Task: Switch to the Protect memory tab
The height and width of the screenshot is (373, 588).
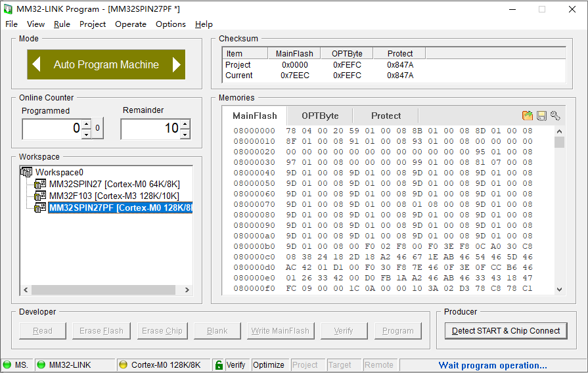Action: (386, 116)
